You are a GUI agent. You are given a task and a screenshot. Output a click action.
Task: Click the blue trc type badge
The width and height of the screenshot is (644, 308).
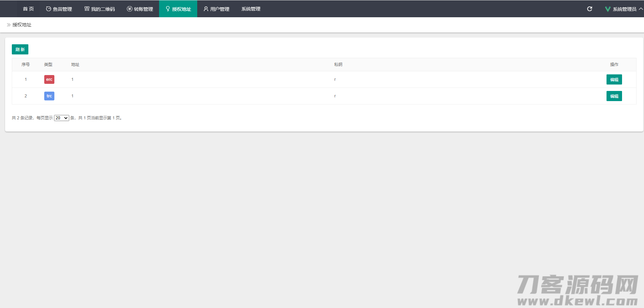pyautogui.click(x=49, y=96)
